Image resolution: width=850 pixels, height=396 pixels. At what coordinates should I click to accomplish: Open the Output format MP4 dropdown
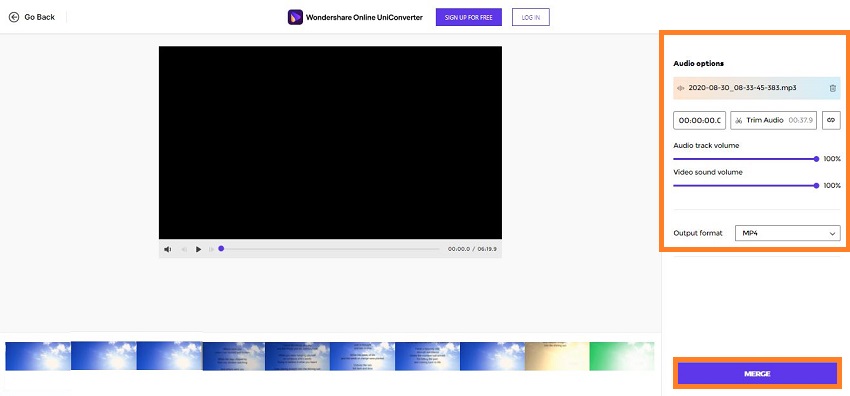tap(788, 233)
